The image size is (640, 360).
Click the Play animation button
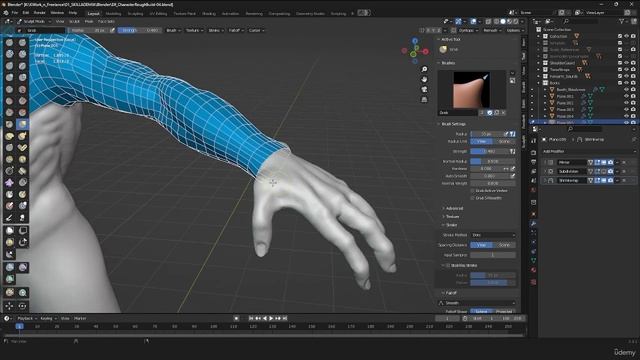(271, 318)
